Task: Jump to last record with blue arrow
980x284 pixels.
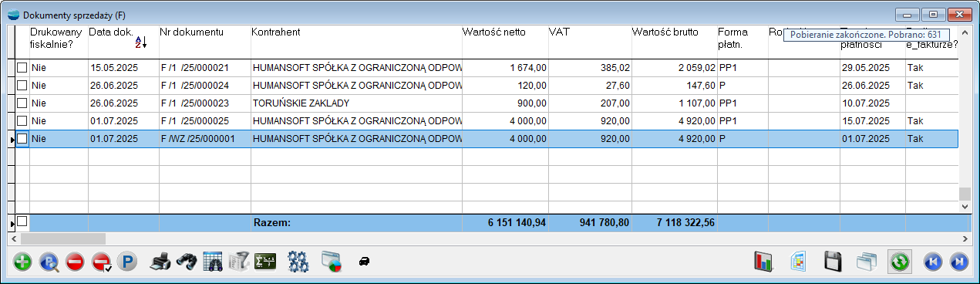Action: [x=959, y=262]
